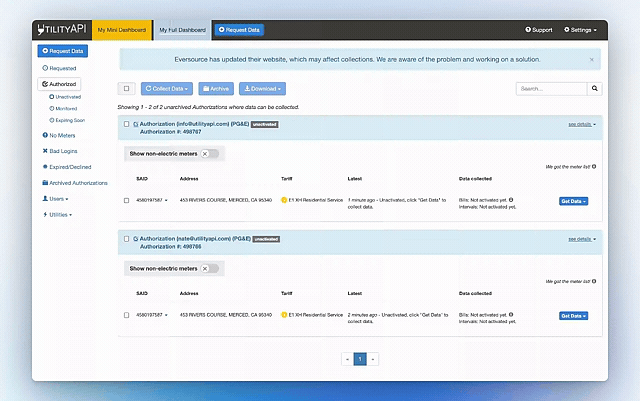The height and width of the screenshot is (401, 640).
Task: Select the My Full Dashboard tab
Action: pos(182,30)
